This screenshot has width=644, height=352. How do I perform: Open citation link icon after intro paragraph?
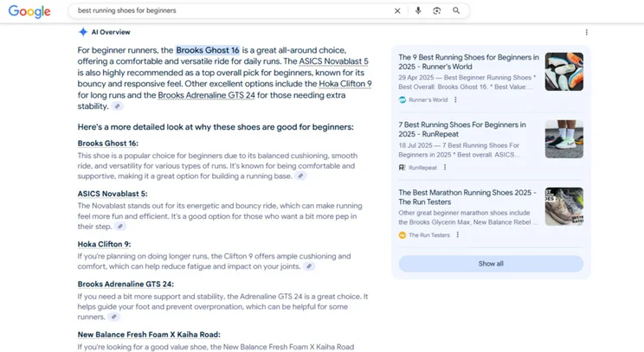(118, 106)
